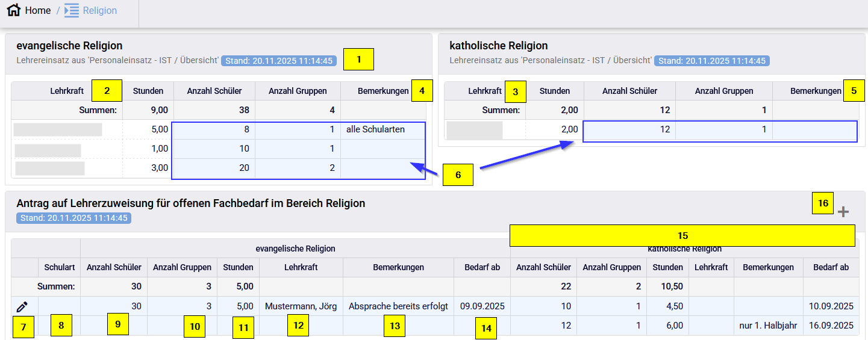Click the Religion breadcrumb text
The height and width of the screenshot is (340, 868).
point(100,10)
